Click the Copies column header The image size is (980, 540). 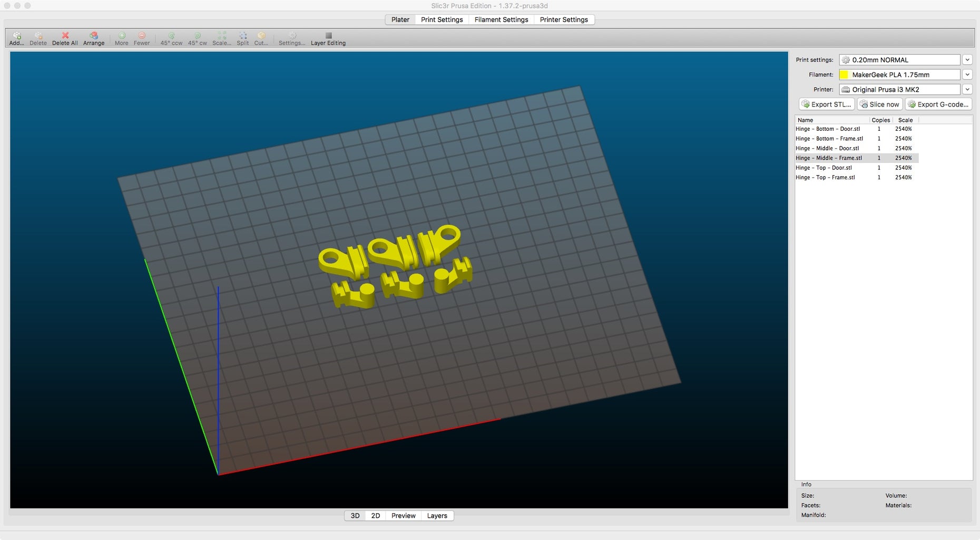click(880, 120)
